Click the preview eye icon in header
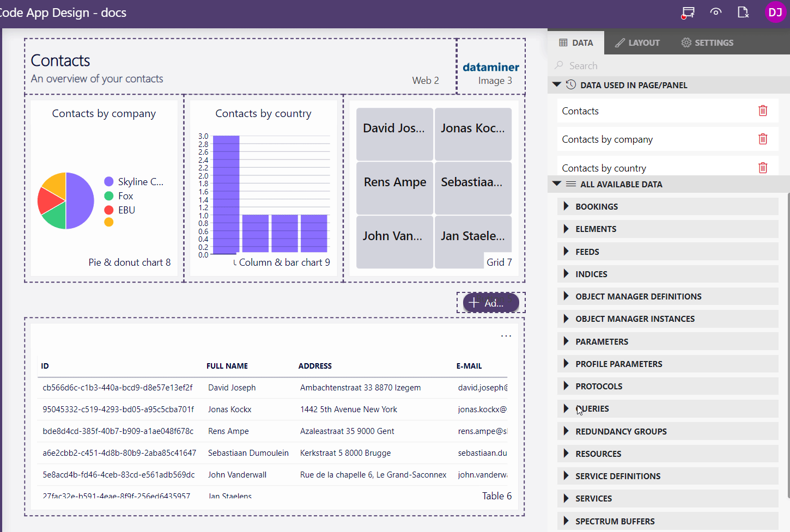This screenshot has width=790, height=532. click(716, 12)
